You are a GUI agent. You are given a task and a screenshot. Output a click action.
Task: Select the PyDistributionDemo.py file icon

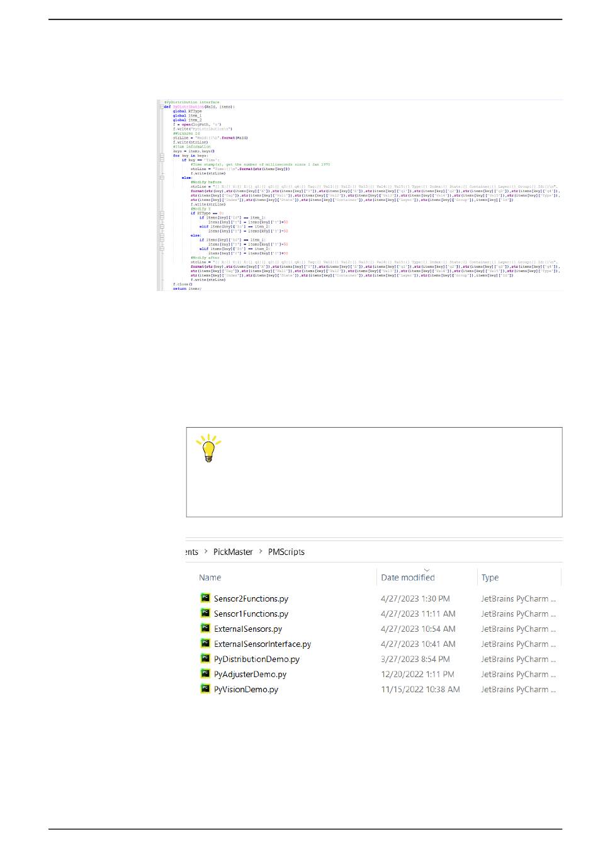[x=205, y=659]
